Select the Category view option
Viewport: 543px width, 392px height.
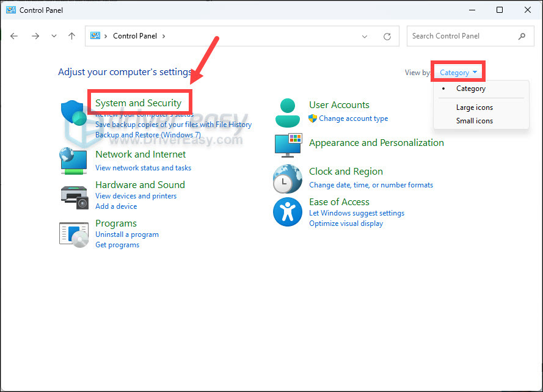coord(470,89)
